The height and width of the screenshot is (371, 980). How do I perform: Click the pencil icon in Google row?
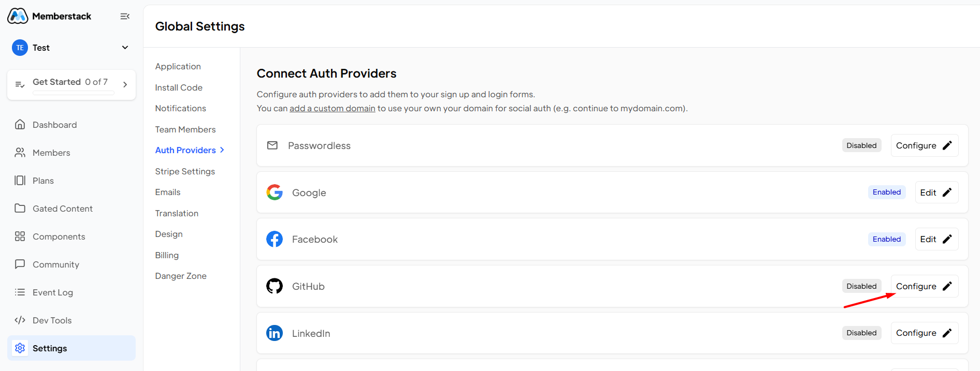click(x=947, y=192)
